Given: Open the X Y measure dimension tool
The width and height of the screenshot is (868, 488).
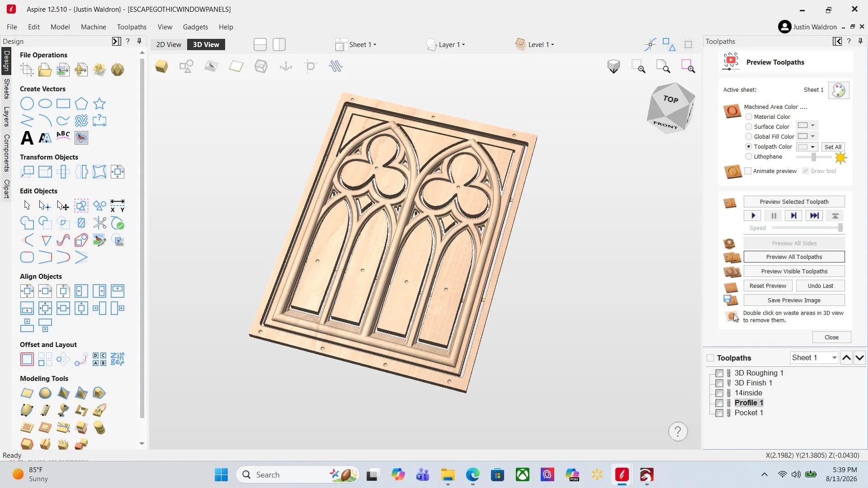Looking at the screenshot, I should pyautogui.click(x=118, y=206).
